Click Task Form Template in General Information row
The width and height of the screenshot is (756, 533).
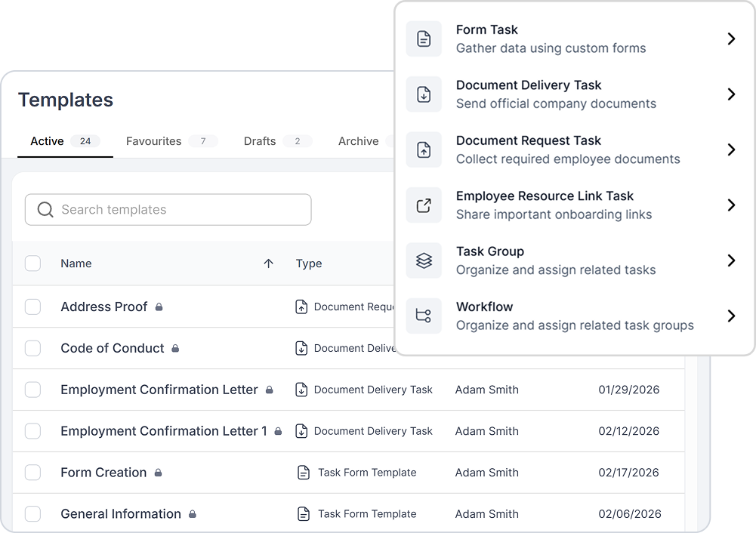[x=367, y=514]
